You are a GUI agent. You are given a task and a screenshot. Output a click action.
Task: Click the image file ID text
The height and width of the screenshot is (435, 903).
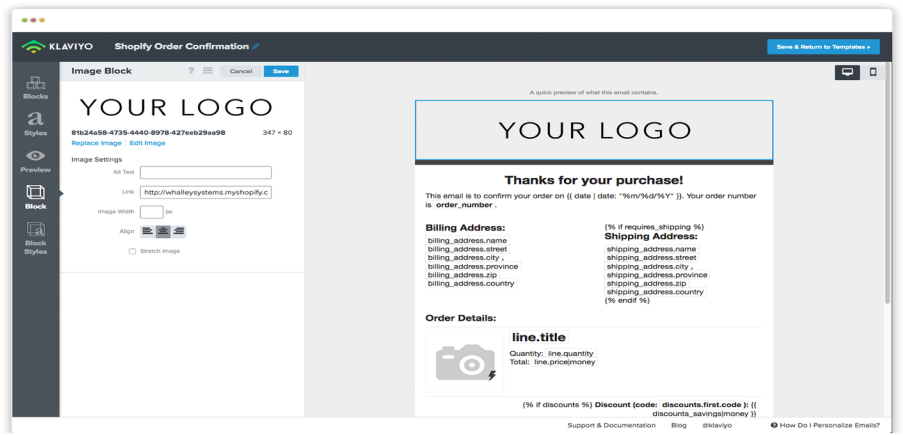[x=149, y=133]
